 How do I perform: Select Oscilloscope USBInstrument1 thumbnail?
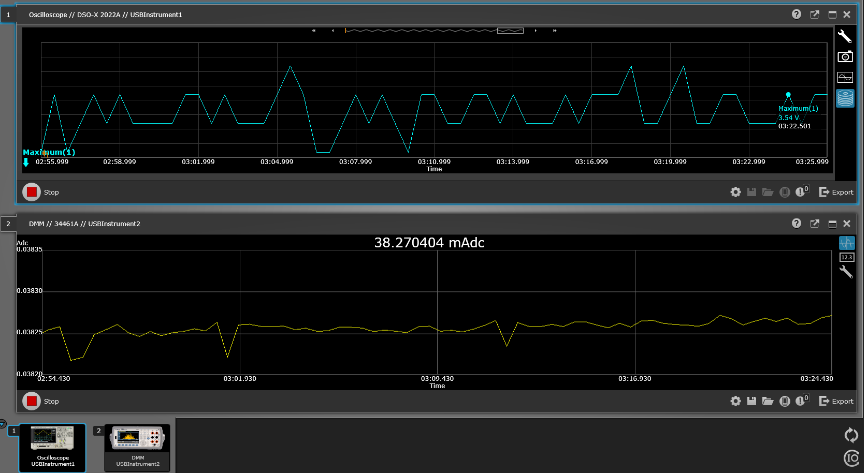coord(52,448)
